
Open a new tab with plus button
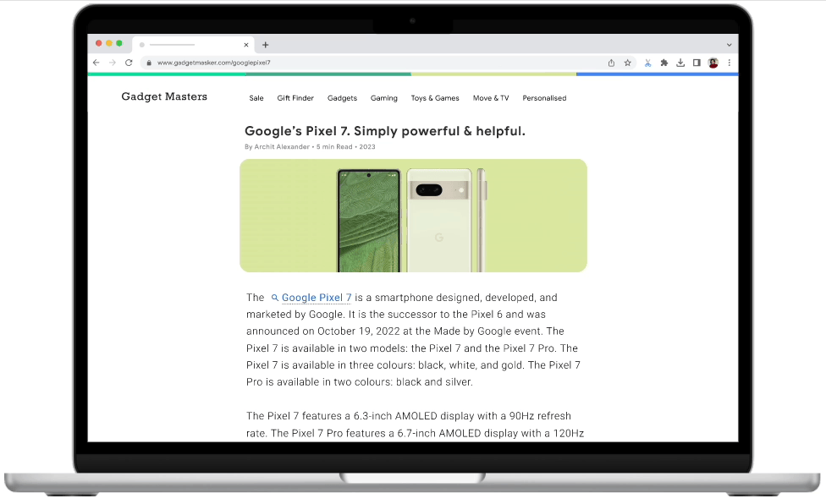click(266, 45)
